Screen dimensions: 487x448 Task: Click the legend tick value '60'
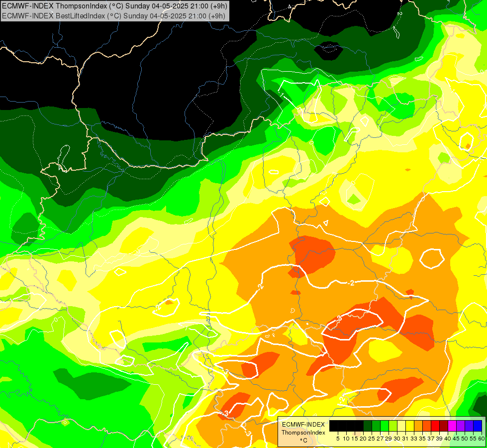(482, 439)
